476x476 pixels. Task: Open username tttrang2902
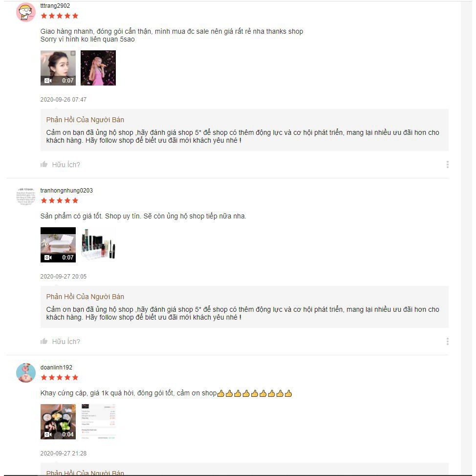pyautogui.click(x=55, y=6)
